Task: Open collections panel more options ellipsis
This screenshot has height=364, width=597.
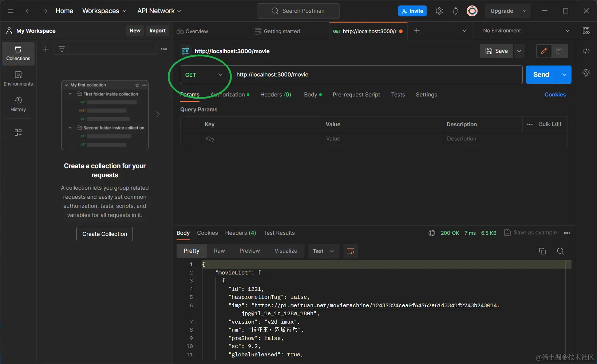Action: coord(164,49)
